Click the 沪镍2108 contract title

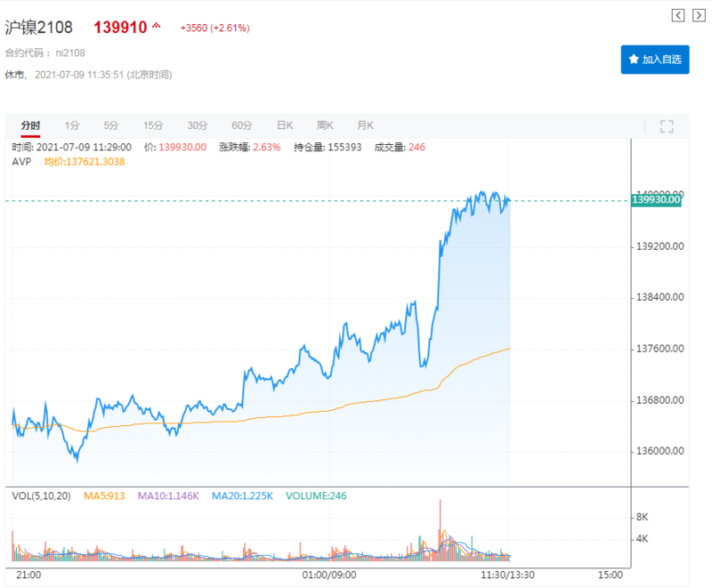[38, 28]
